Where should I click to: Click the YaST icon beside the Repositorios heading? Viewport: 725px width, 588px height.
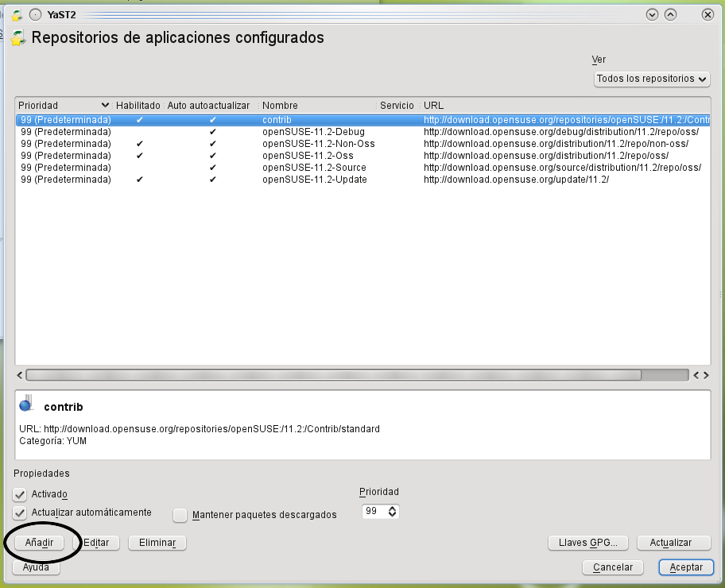[18, 38]
